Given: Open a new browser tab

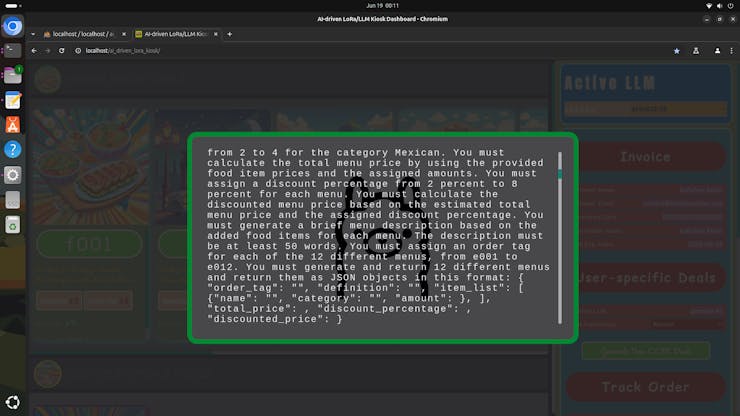Looking at the screenshot, I should [x=229, y=34].
